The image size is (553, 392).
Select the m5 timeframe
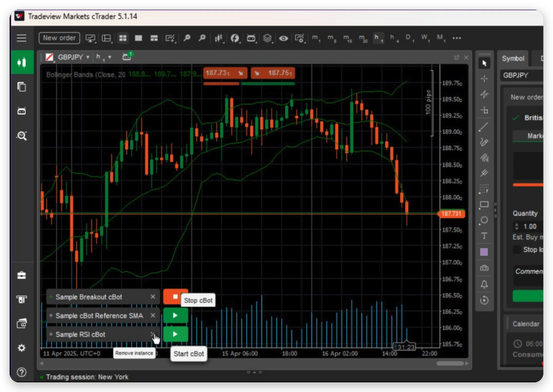332,38
